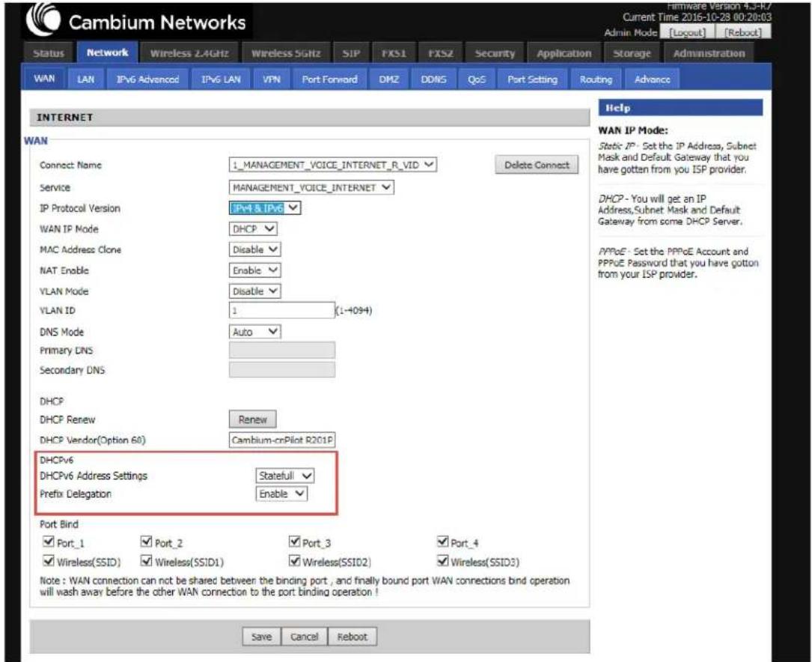The image size is (812, 662).
Task: Open the DNS Mode dropdown
Action: coord(254,332)
